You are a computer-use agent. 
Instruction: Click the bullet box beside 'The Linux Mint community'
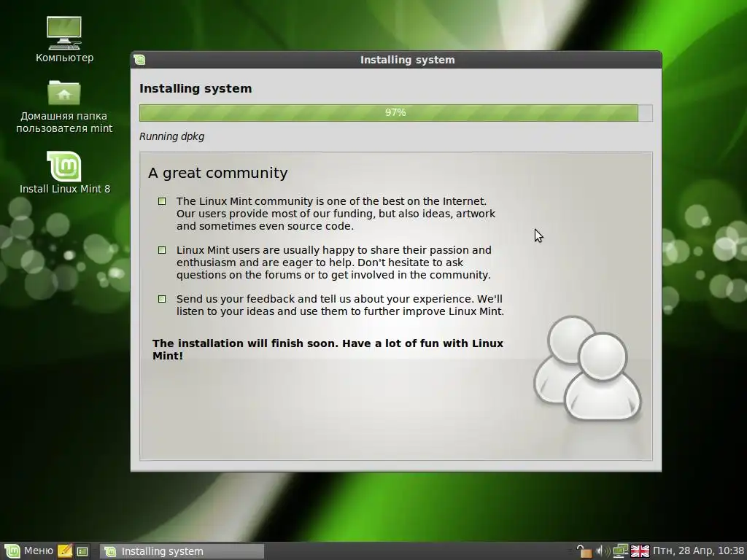pos(162,201)
